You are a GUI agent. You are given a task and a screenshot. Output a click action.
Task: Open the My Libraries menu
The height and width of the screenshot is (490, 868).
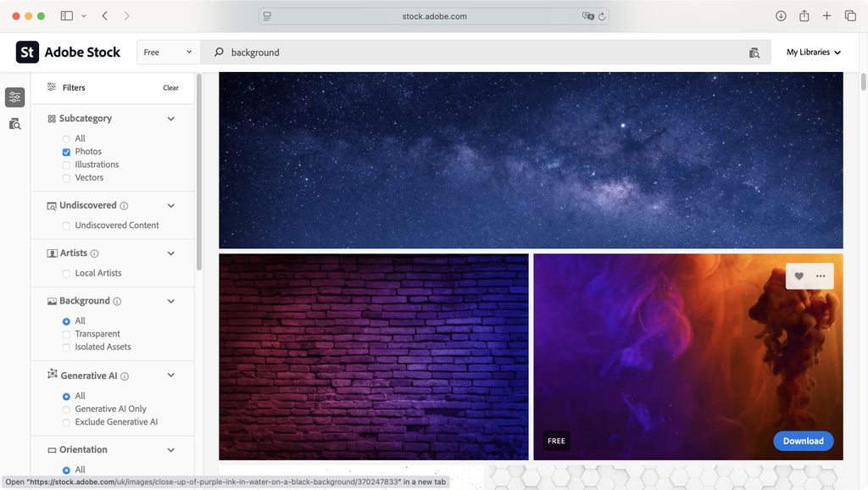coord(811,52)
